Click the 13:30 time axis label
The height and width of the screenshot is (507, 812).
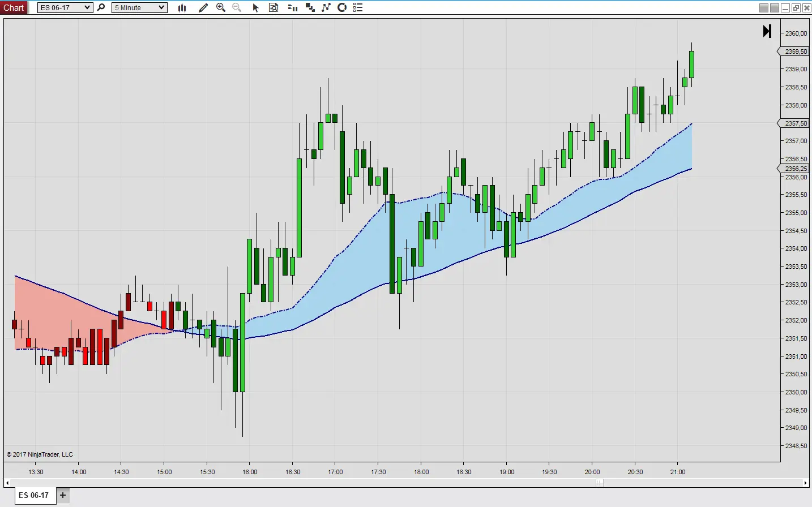[x=36, y=472]
